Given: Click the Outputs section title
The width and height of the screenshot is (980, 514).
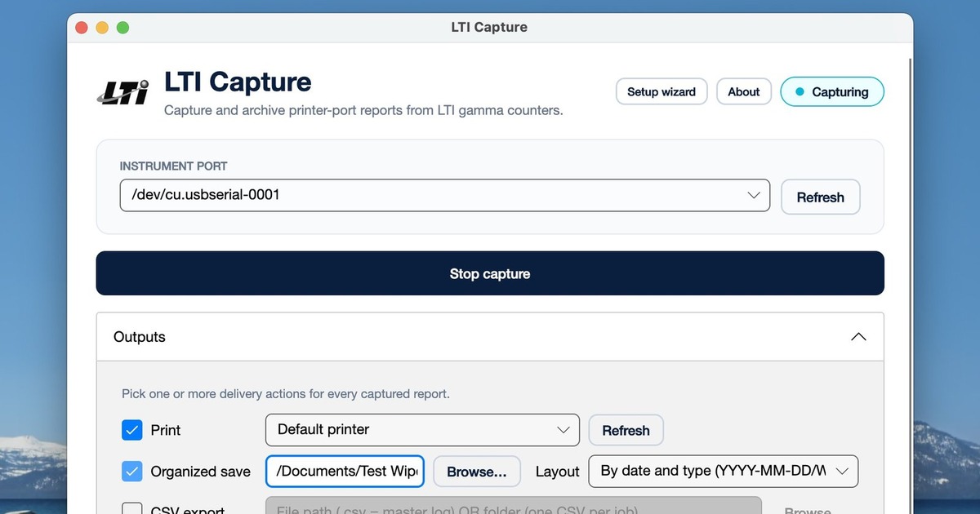Looking at the screenshot, I should [140, 337].
